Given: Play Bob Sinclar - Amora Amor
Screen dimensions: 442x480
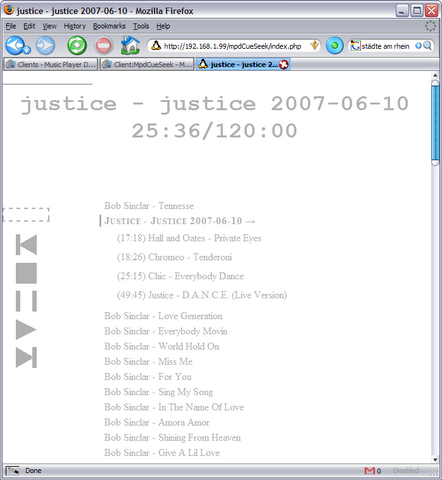Looking at the screenshot, I should coord(157,422).
